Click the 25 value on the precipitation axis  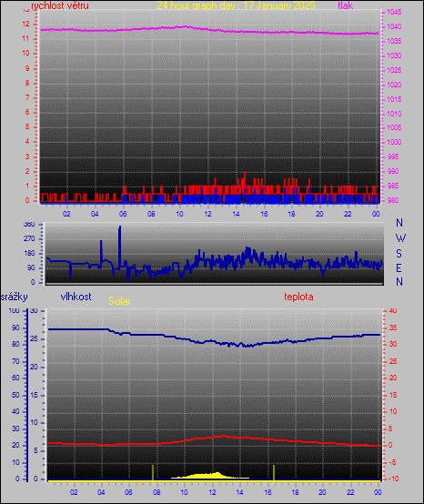[x=34, y=338]
